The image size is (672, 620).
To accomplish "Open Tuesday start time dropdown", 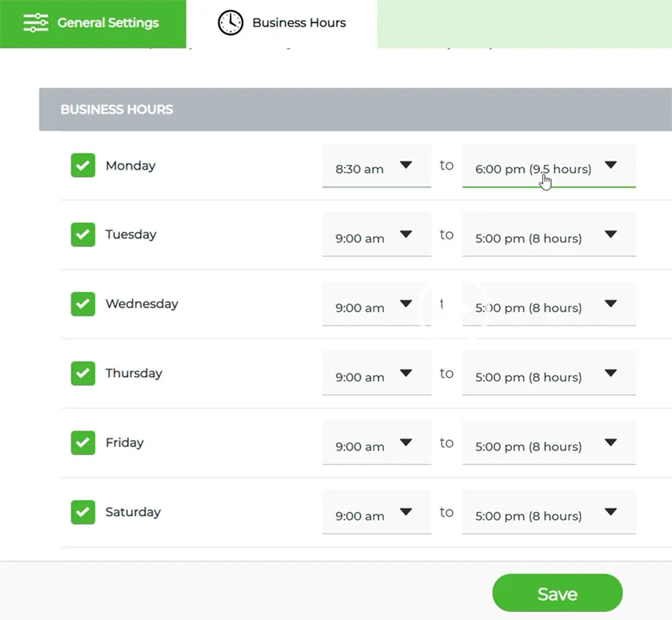I will click(x=376, y=235).
